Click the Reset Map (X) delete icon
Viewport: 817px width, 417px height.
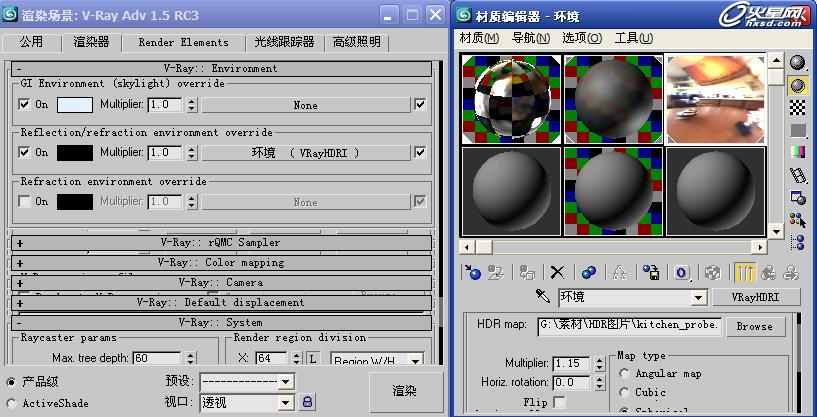click(557, 272)
